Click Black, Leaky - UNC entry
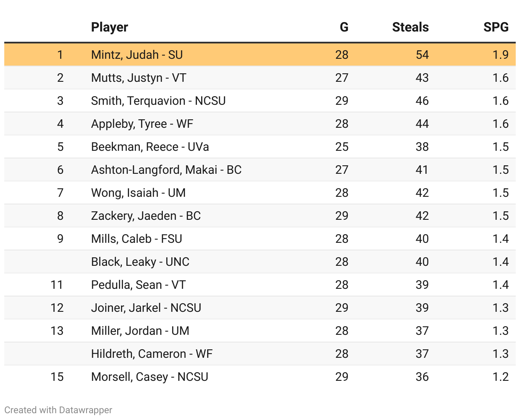 [140, 262]
